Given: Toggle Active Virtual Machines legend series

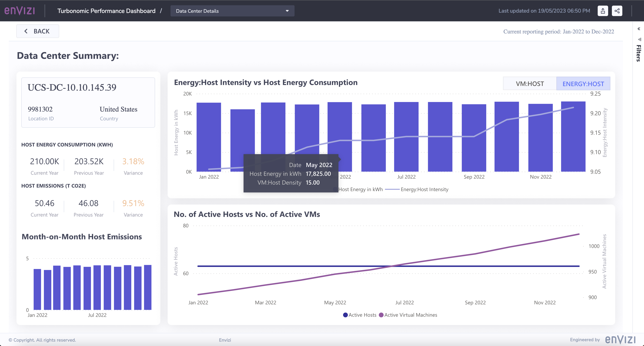Looking at the screenshot, I should point(410,315).
